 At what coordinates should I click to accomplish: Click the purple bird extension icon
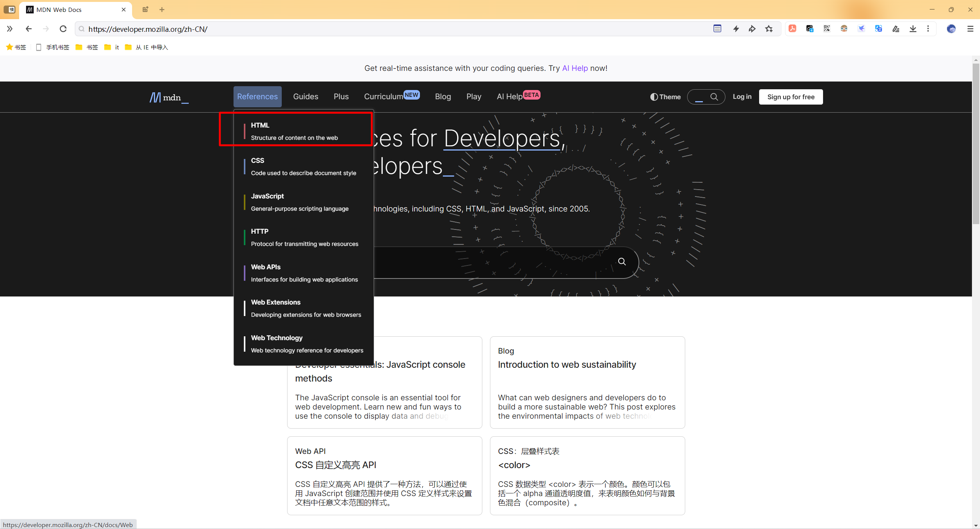pos(861,29)
